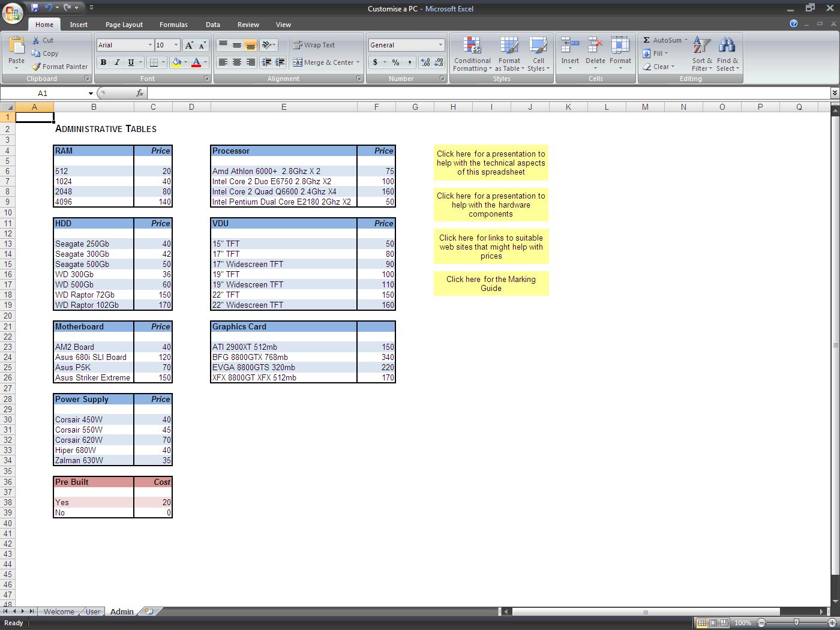Viewport: 840px width, 630px height.
Task: Open the Page Layout ribbon tab
Action: coord(124,25)
